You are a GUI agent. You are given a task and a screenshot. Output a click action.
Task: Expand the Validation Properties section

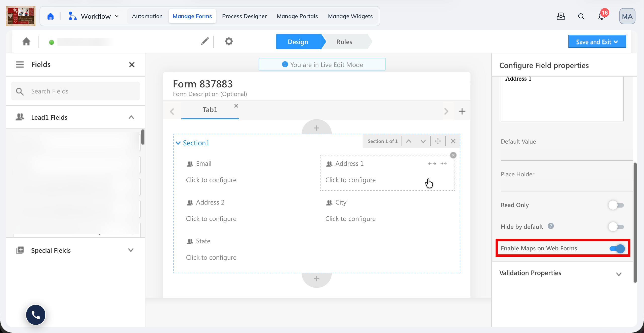click(x=619, y=274)
